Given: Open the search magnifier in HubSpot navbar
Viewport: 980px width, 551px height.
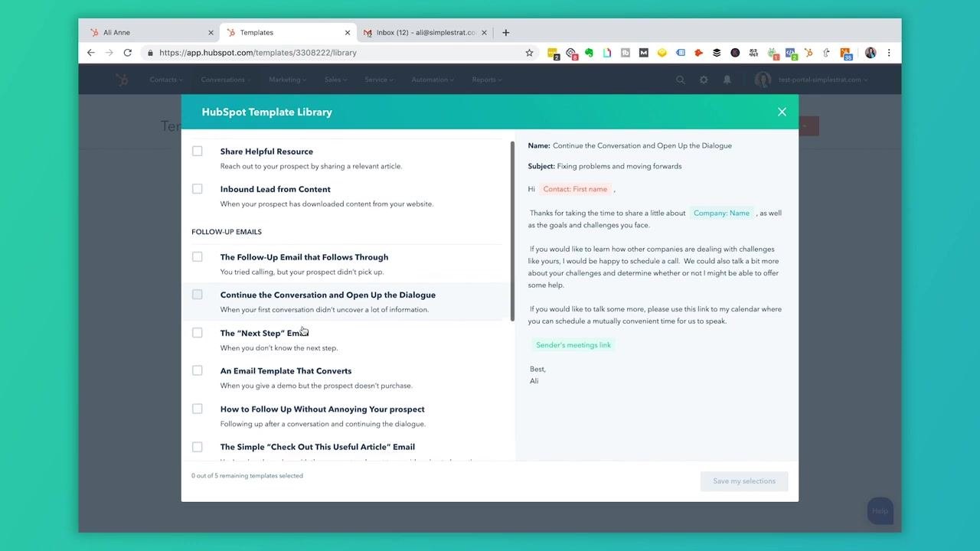Looking at the screenshot, I should 681,80.
